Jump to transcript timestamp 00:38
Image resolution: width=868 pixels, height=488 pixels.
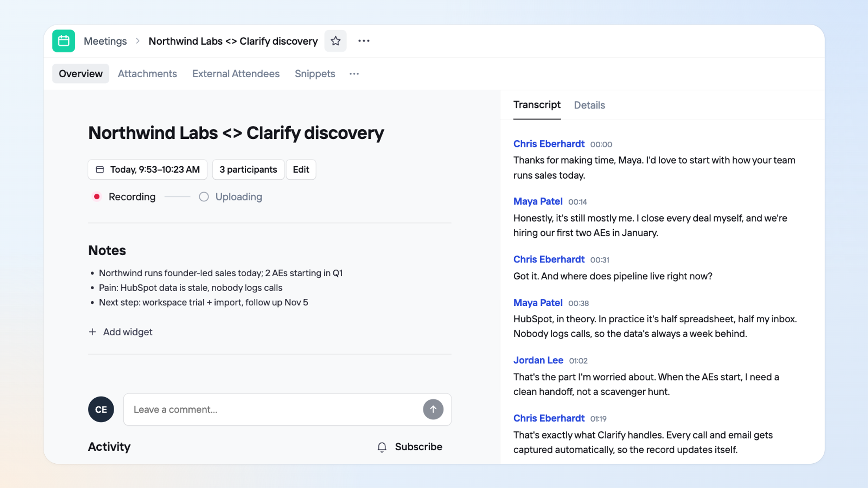coord(579,303)
